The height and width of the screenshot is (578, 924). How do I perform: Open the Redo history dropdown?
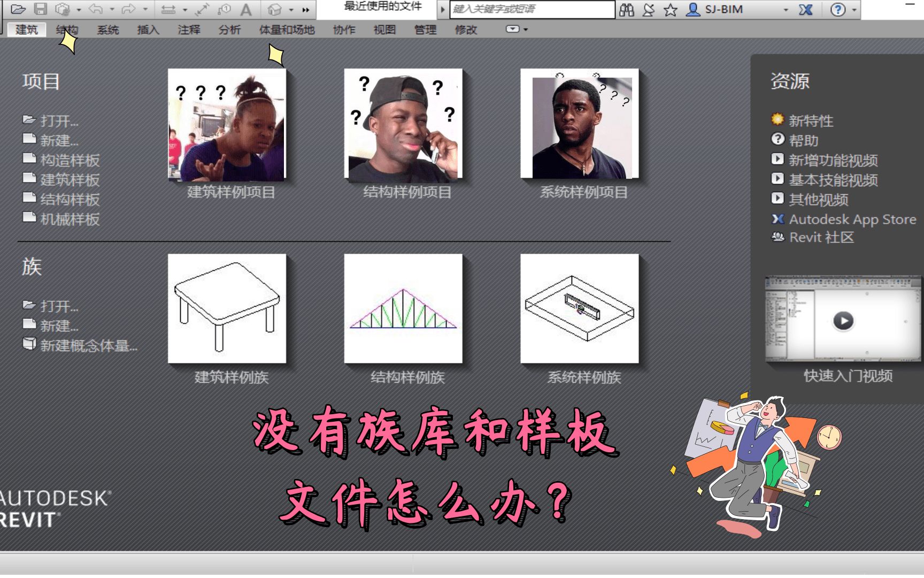point(145,10)
